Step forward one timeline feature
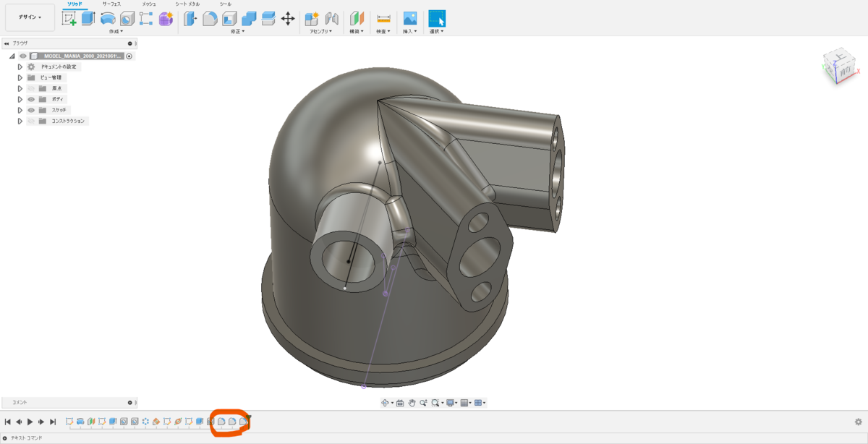The height and width of the screenshot is (444, 868). click(x=41, y=422)
